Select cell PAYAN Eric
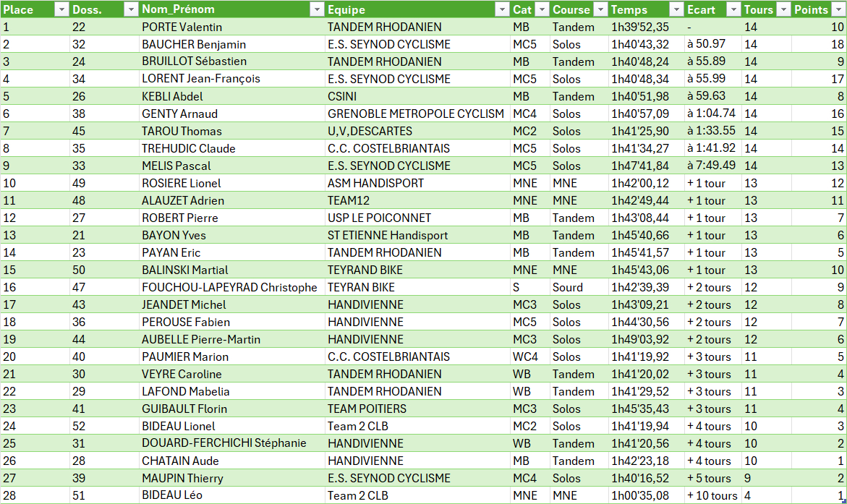 (x=231, y=252)
